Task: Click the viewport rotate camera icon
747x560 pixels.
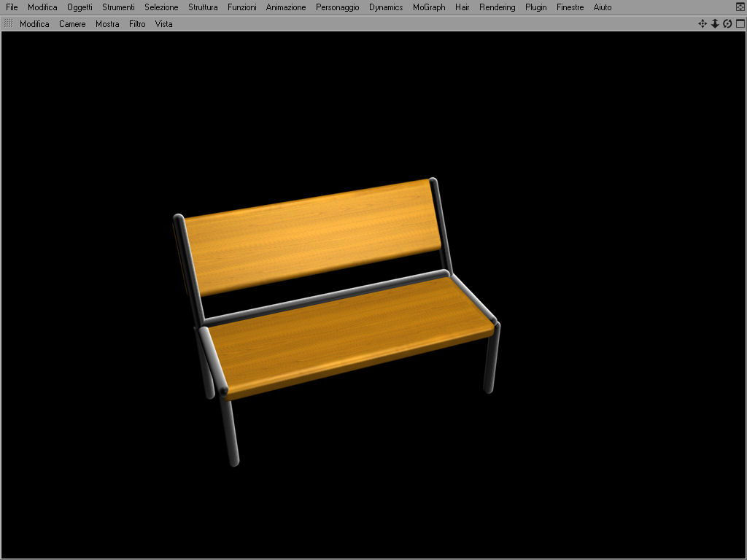Action: pos(727,24)
